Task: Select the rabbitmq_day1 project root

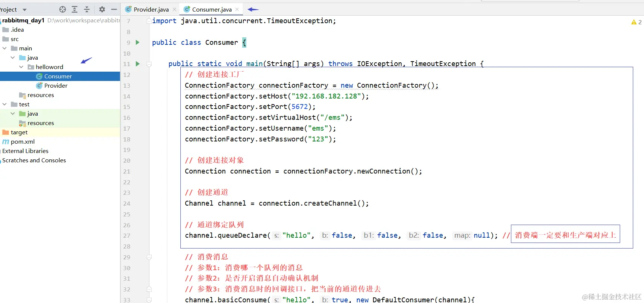Action: (23, 20)
